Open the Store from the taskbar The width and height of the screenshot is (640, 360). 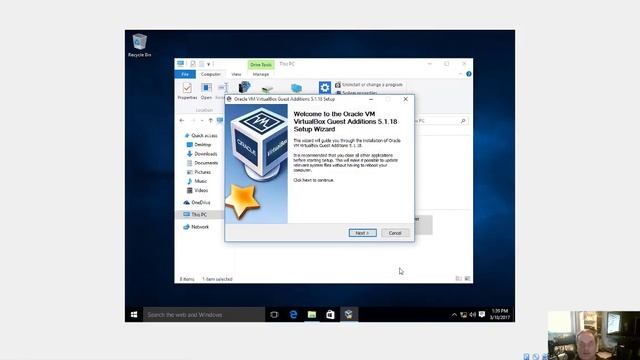pos(330,314)
